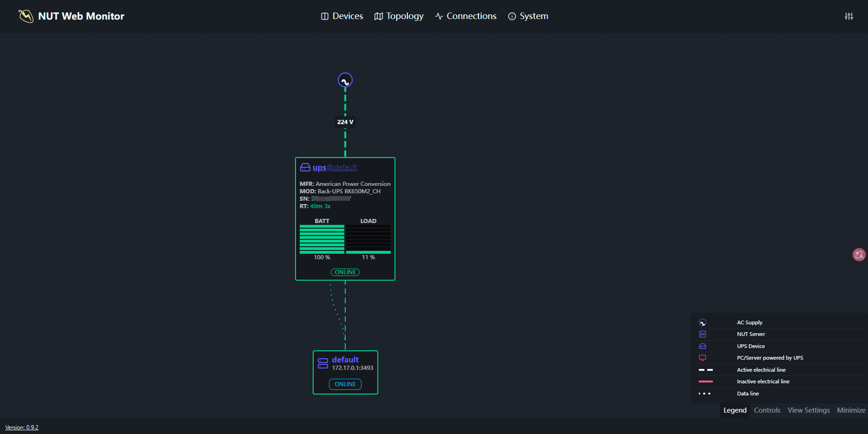Click the AC Supply icon in legend
This screenshot has width=868, height=434.
coord(703,322)
